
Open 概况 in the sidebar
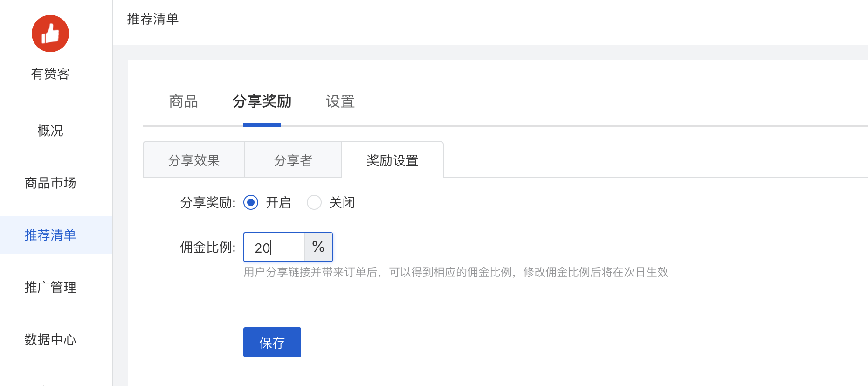(x=50, y=131)
